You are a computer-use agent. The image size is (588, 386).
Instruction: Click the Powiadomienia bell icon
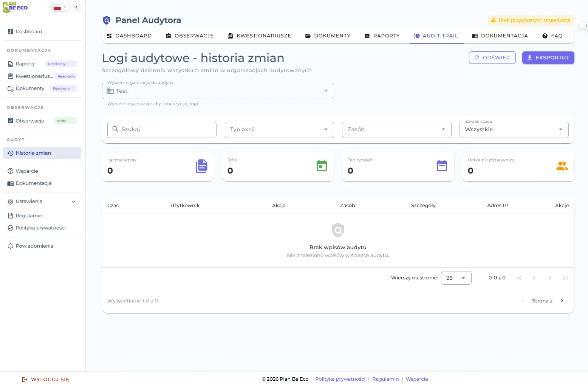[10, 246]
